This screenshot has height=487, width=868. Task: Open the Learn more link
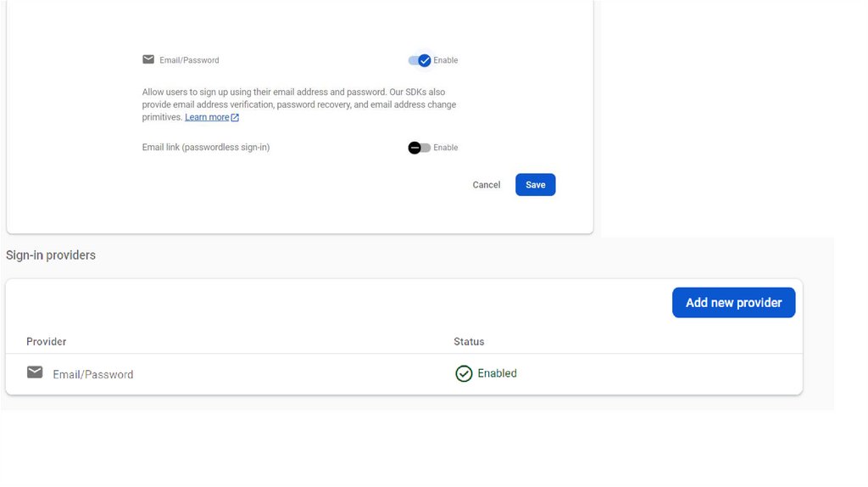pyautogui.click(x=207, y=117)
